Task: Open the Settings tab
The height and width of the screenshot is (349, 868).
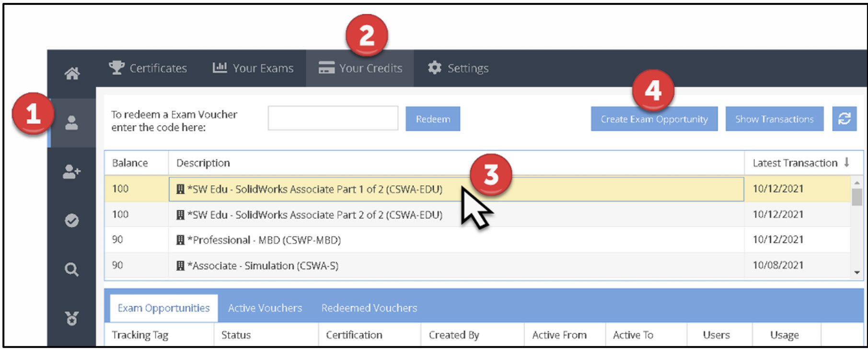Action: tap(458, 68)
